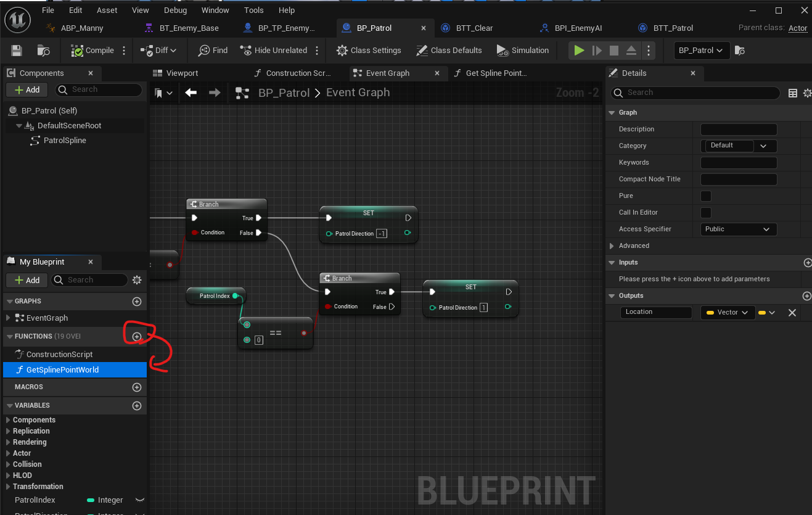Expand the Collision variables category

tap(8, 464)
